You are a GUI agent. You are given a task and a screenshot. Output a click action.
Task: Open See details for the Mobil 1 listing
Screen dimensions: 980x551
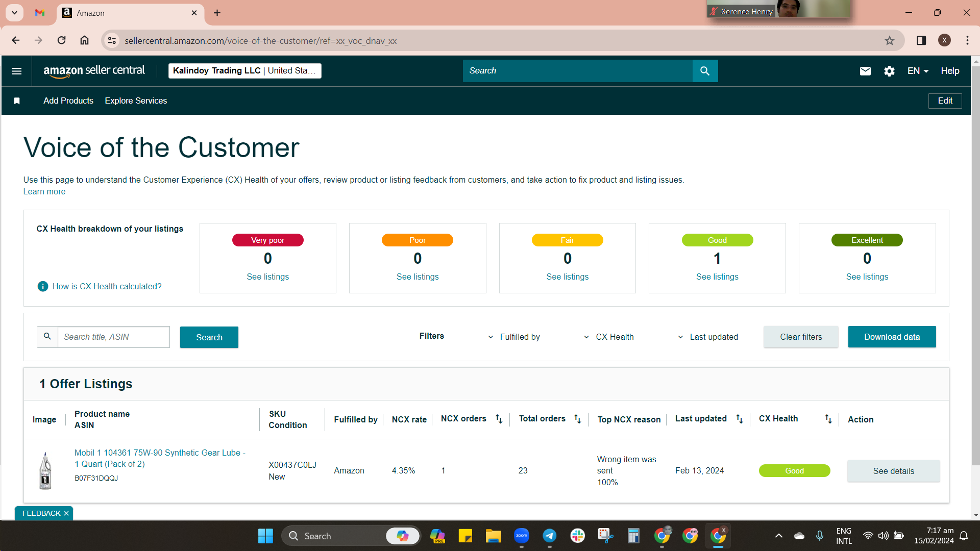point(893,471)
